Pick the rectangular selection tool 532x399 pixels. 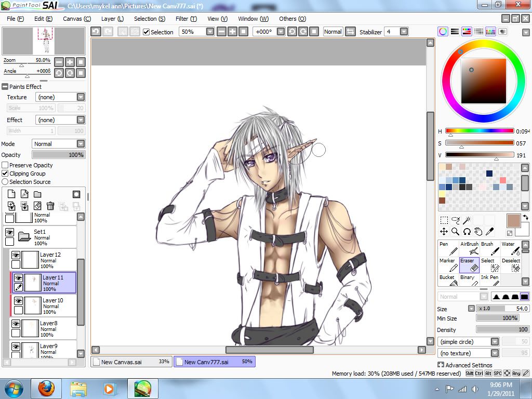(x=444, y=220)
